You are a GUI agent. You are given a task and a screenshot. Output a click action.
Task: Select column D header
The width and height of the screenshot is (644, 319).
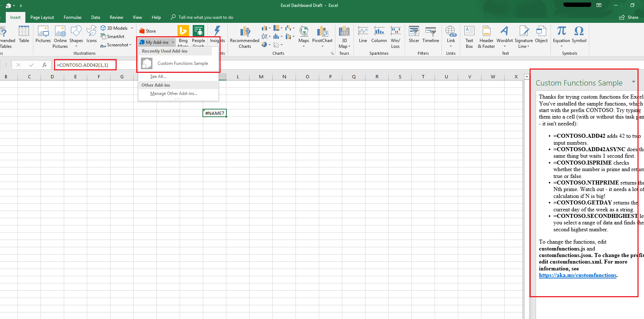[53, 76]
